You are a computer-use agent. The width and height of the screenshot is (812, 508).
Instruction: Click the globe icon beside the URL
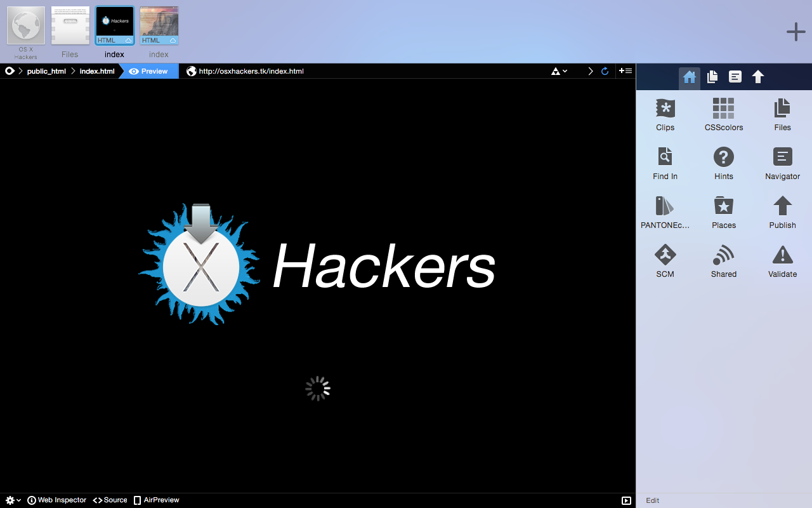191,71
